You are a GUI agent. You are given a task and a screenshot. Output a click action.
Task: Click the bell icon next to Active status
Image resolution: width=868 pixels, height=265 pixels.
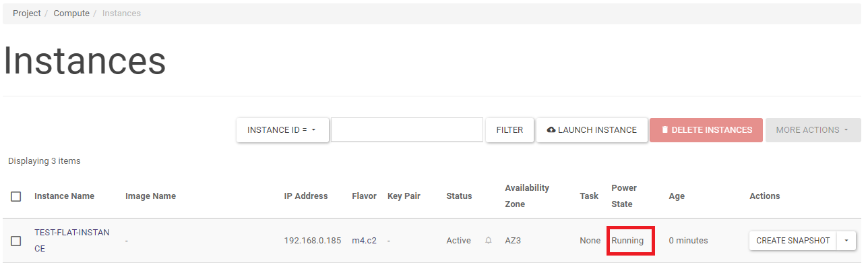click(x=489, y=241)
